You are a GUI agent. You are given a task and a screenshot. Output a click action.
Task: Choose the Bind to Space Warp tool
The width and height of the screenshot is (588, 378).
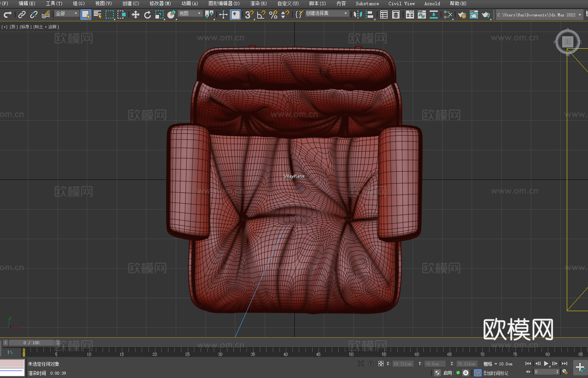(46, 14)
